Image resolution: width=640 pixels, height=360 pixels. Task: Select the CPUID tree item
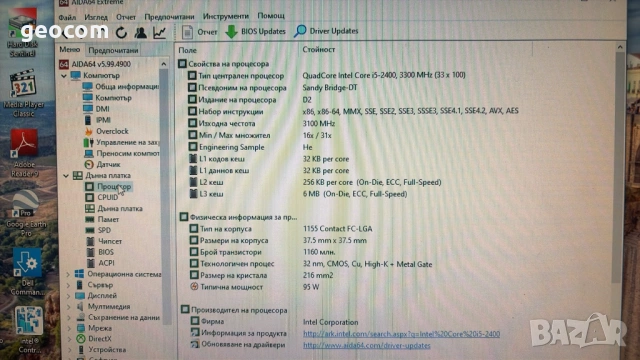(x=102, y=198)
